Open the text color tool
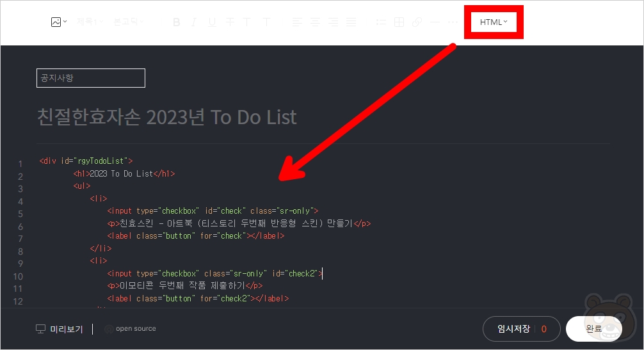This screenshot has width=644, height=350. tap(247, 22)
